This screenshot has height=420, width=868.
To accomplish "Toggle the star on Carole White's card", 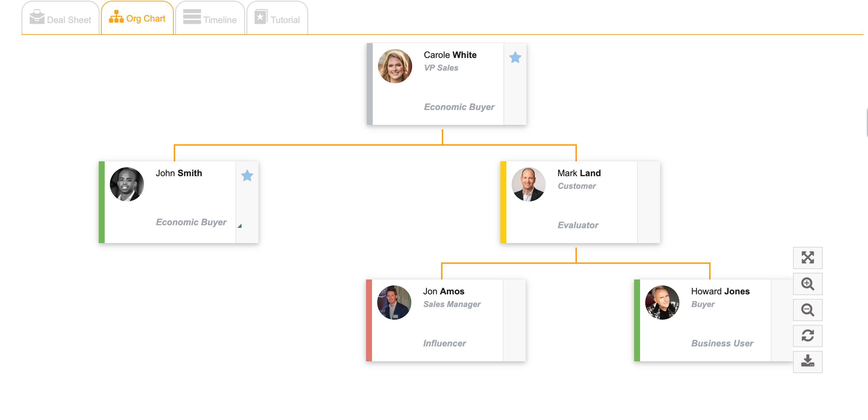I will 515,58.
